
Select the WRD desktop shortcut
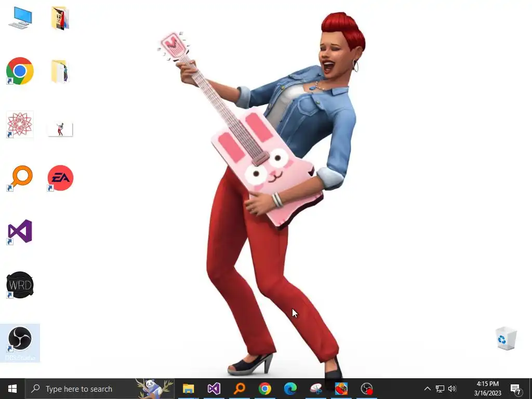(x=20, y=285)
